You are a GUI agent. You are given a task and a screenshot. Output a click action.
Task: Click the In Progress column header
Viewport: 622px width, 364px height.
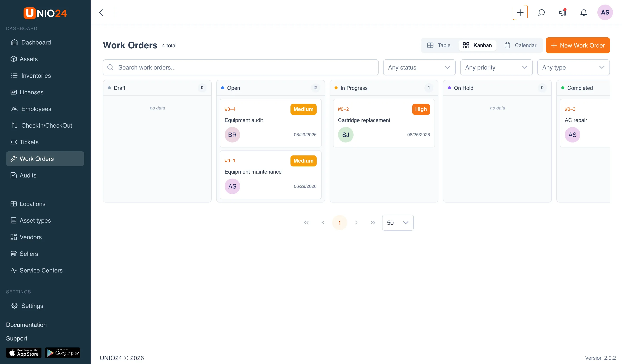[384, 88]
